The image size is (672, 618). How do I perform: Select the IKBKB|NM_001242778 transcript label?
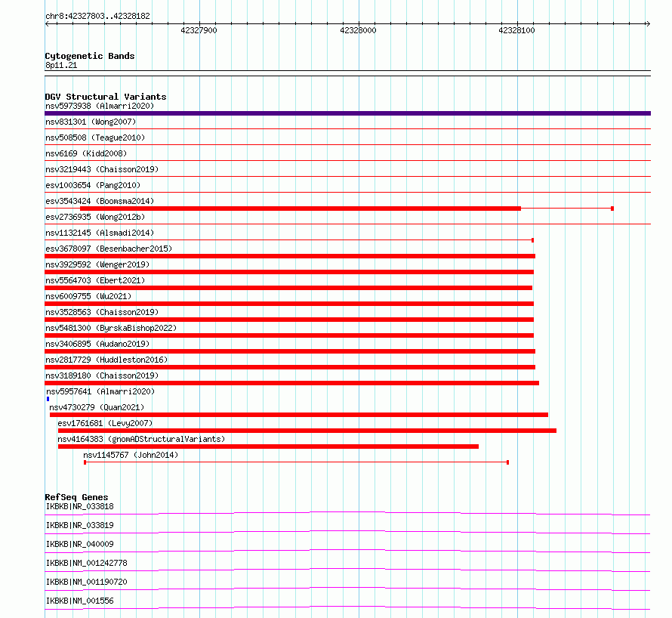pyautogui.click(x=87, y=563)
